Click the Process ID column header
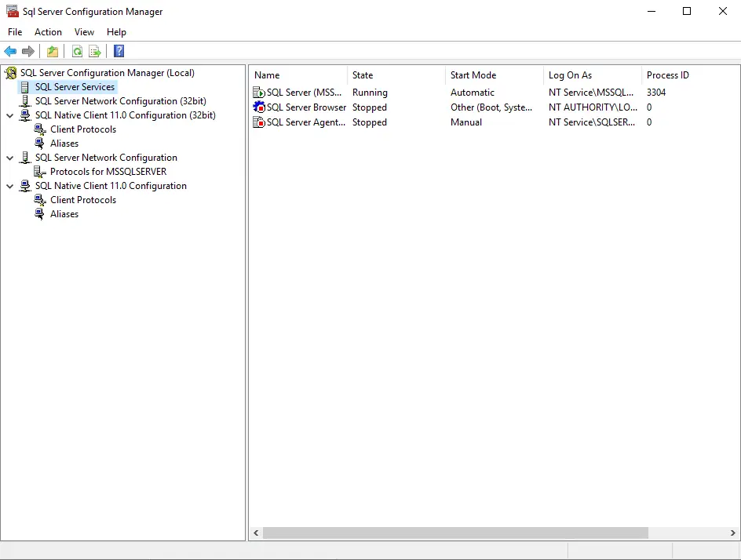This screenshot has width=741, height=560. coord(691,75)
